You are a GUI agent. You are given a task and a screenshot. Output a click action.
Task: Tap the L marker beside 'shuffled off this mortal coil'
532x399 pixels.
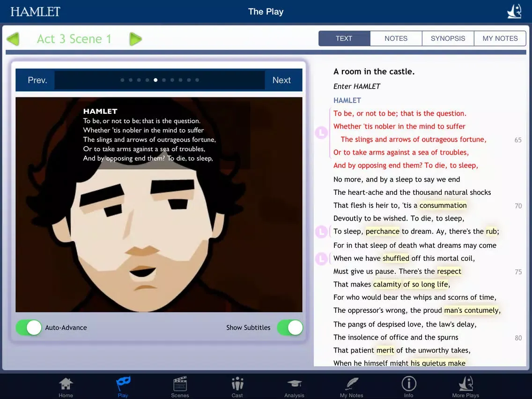click(321, 259)
